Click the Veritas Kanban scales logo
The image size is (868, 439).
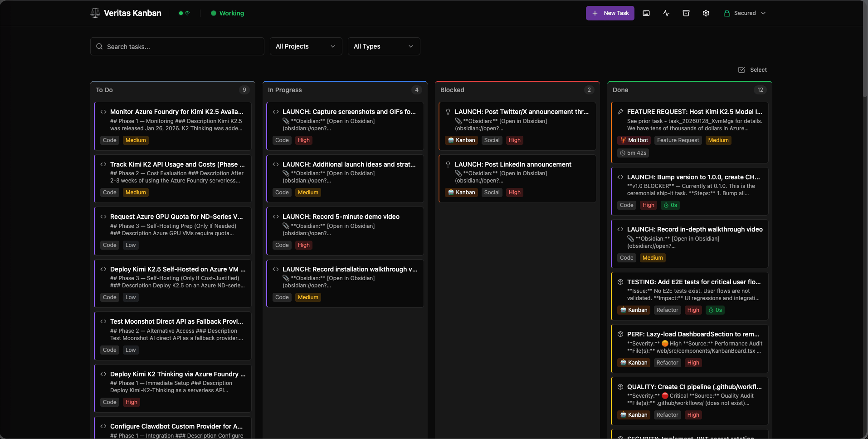95,13
